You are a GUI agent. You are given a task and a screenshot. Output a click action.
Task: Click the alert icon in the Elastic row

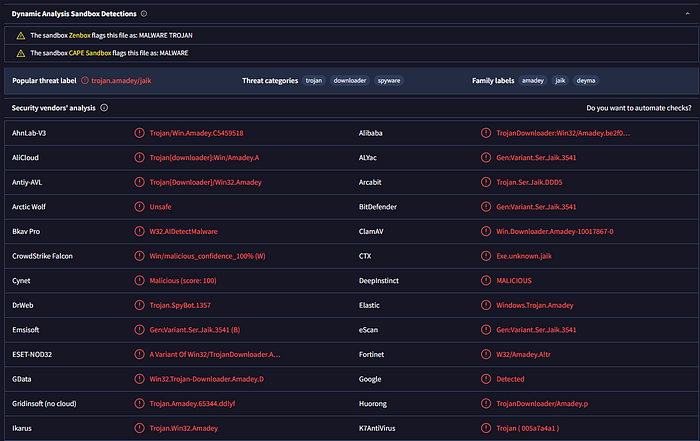click(x=486, y=305)
